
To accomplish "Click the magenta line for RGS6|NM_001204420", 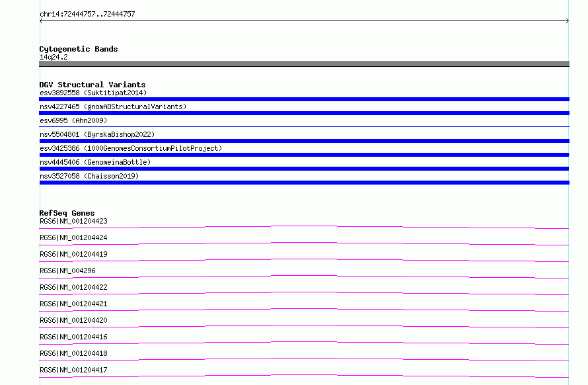I will [x=304, y=326].
